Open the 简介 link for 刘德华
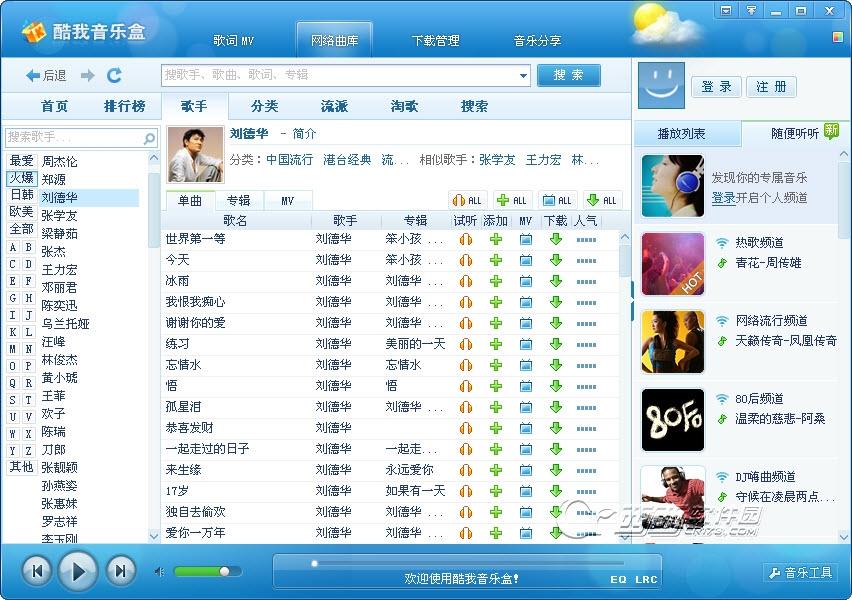 pyautogui.click(x=304, y=134)
